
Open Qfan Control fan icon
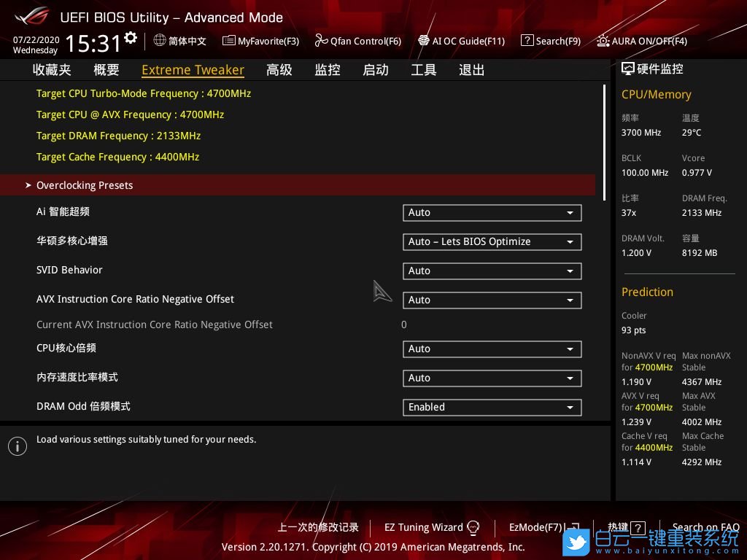(321, 41)
